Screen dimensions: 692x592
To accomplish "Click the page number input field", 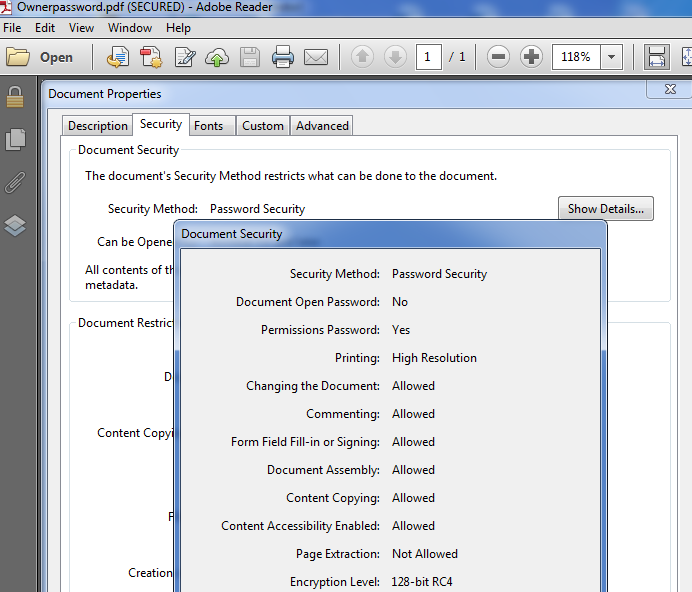I will click(x=429, y=57).
